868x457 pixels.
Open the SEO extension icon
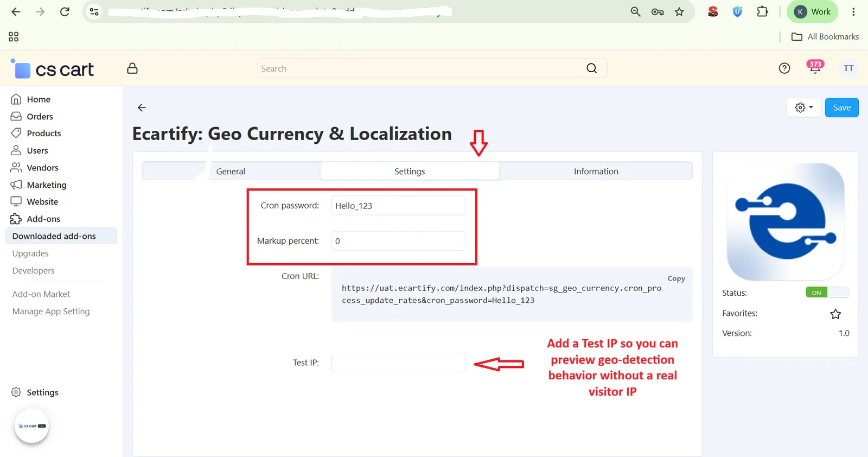[713, 11]
